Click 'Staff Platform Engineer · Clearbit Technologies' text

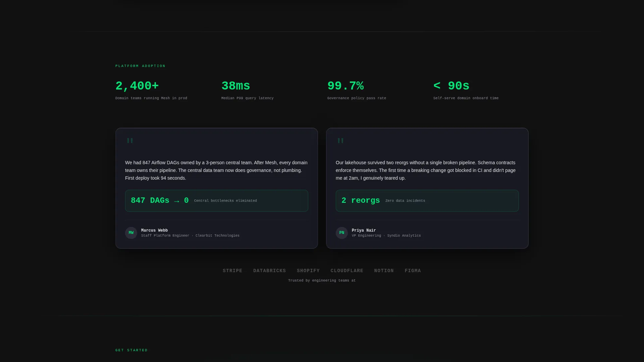[x=190, y=236]
